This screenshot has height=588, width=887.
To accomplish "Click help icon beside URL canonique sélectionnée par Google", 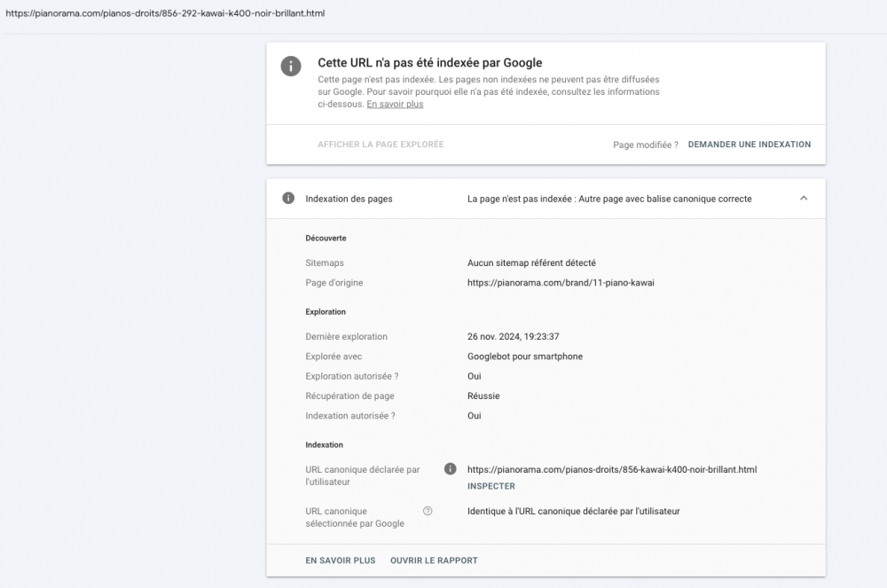I will [x=428, y=511].
